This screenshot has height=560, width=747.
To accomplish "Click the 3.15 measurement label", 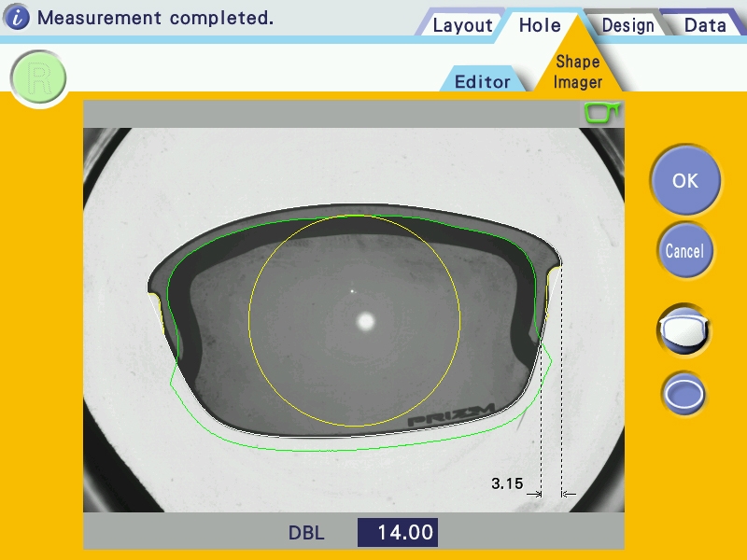I will pos(507,483).
